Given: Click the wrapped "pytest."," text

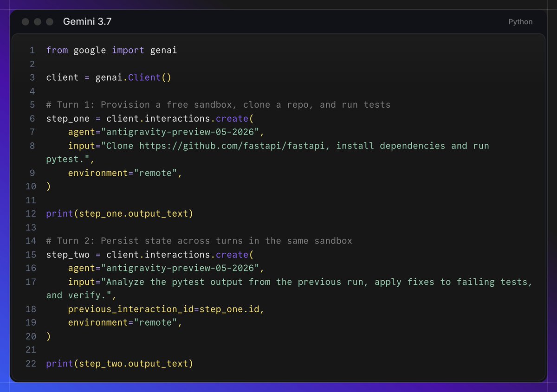Looking at the screenshot, I should click(x=70, y=159).
